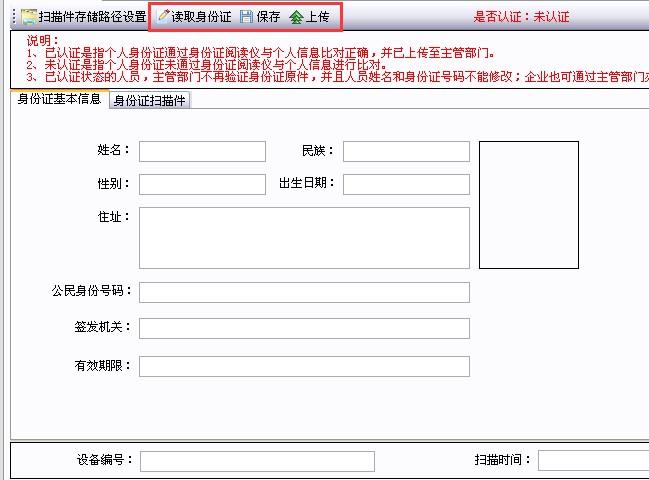Click the 有效期限 input box

pos(304,366)
